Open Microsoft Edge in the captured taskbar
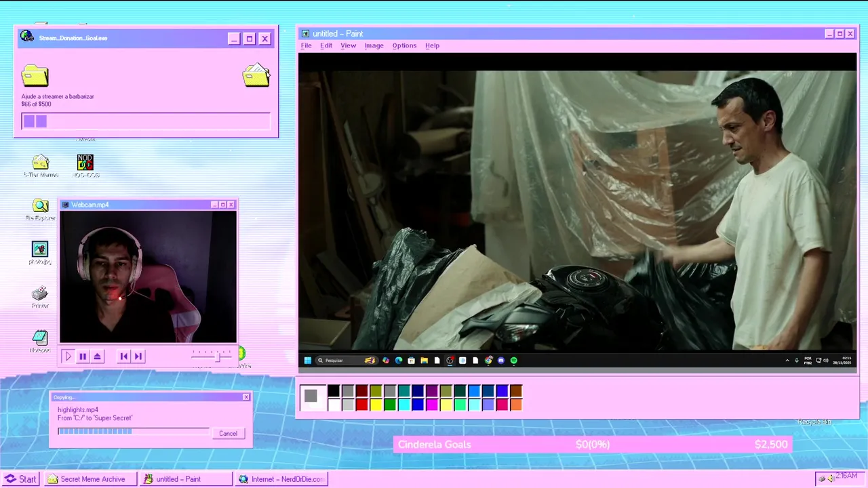 click(399, 361)
